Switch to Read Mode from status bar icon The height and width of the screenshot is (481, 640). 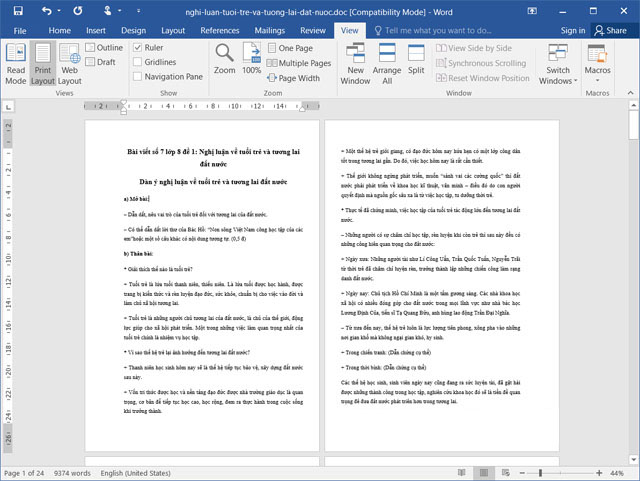pos(462,473)
